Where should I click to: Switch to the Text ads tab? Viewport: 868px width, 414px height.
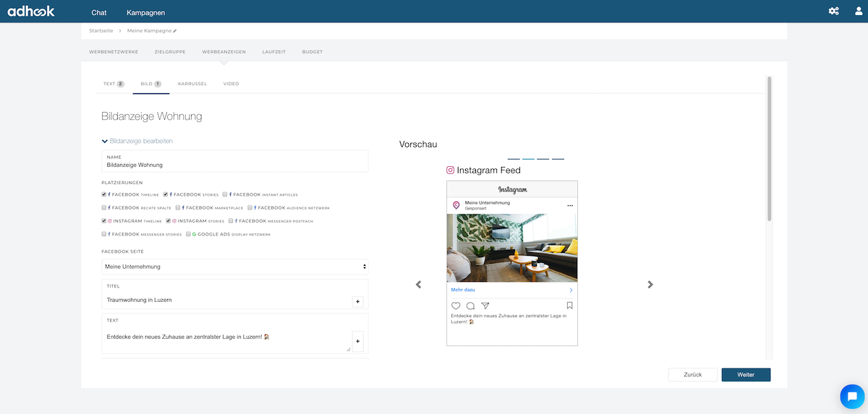pos(114,84)
